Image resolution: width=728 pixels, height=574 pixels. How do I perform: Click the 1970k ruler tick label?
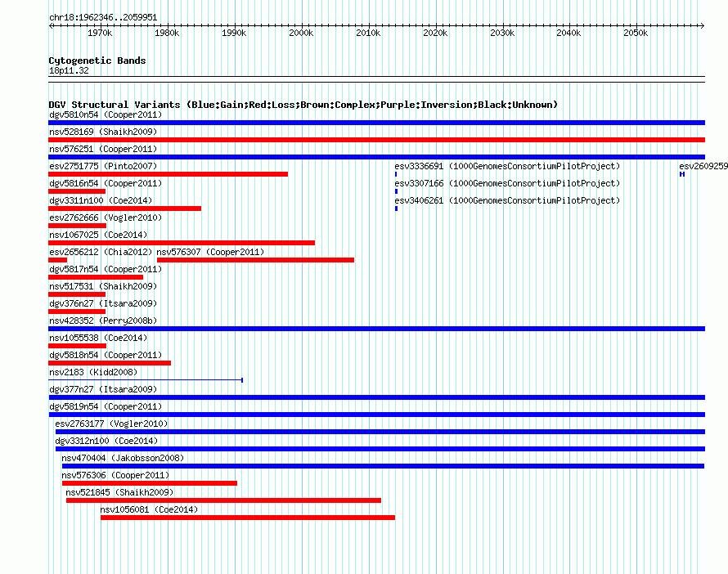[100, 33]
